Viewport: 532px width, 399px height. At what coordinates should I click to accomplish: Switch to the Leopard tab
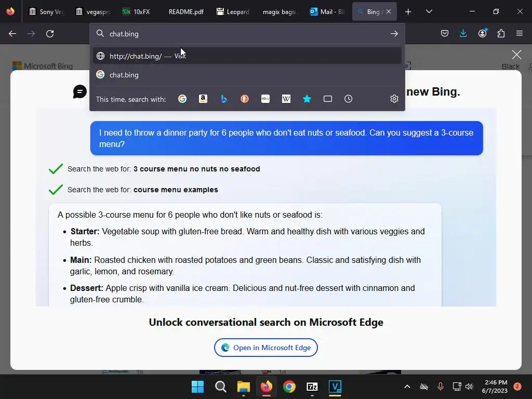233,11
